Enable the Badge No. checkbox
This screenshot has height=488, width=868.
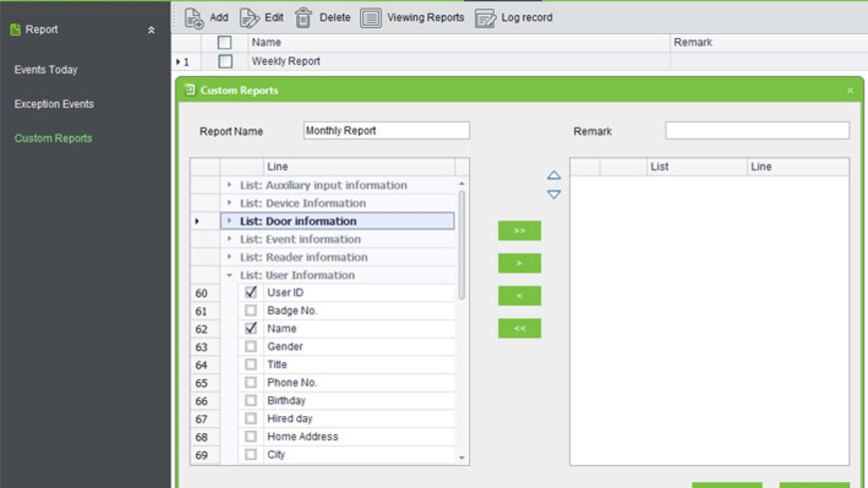pos(250,310)
